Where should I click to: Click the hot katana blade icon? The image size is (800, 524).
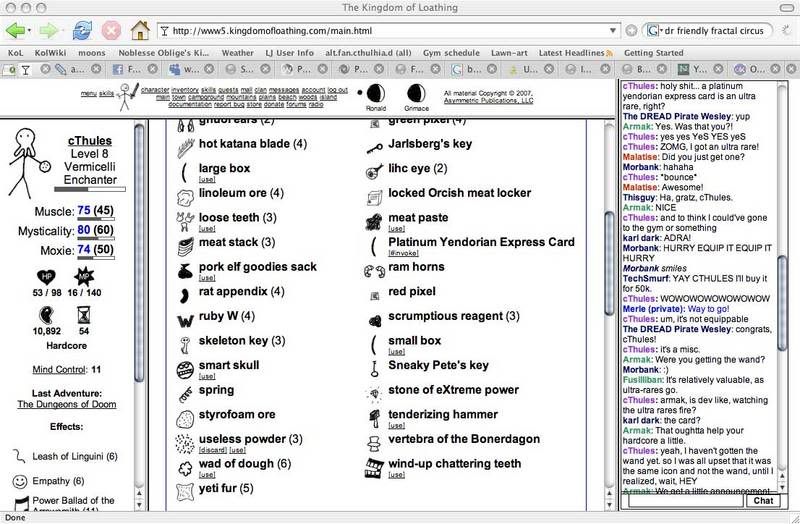185,147
